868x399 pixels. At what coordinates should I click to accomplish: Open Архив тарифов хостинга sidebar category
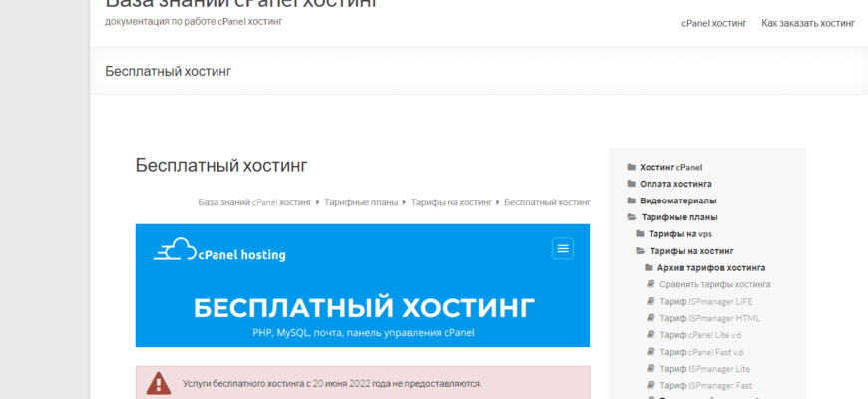tap(711, 268)
